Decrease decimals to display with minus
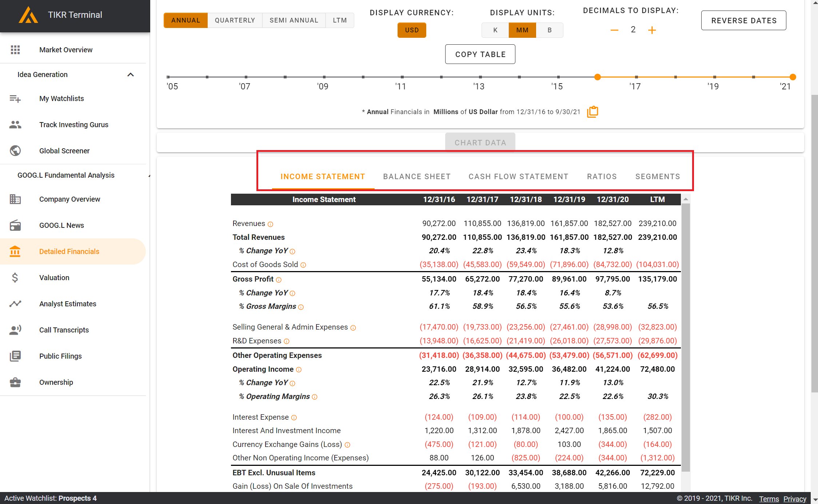 coord(614,30)
